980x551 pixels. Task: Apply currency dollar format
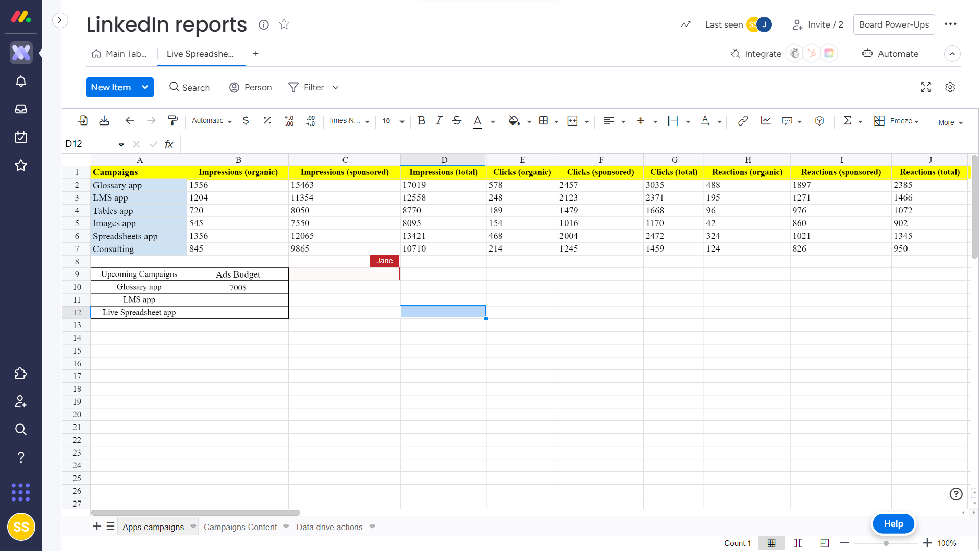pos(246,121)
